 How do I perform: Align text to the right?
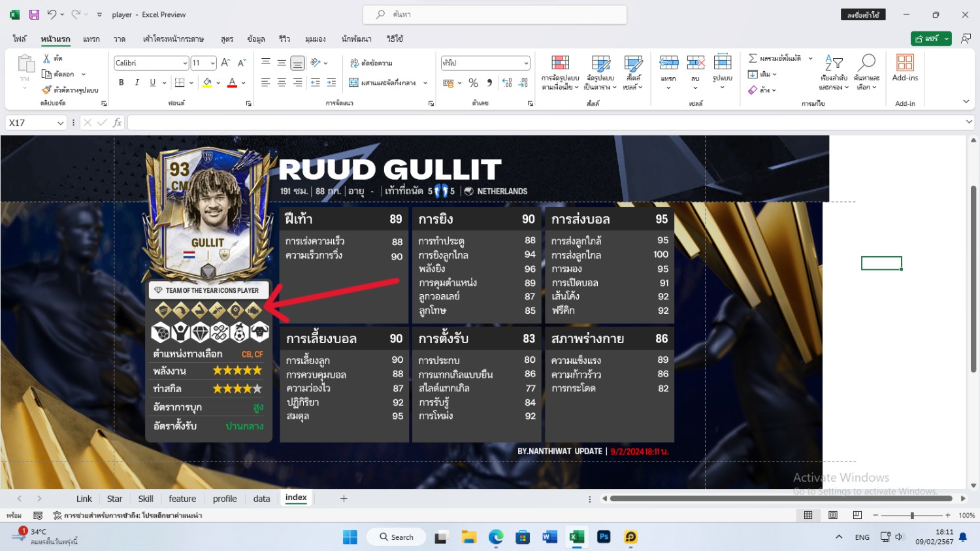[x=297, y=82]
